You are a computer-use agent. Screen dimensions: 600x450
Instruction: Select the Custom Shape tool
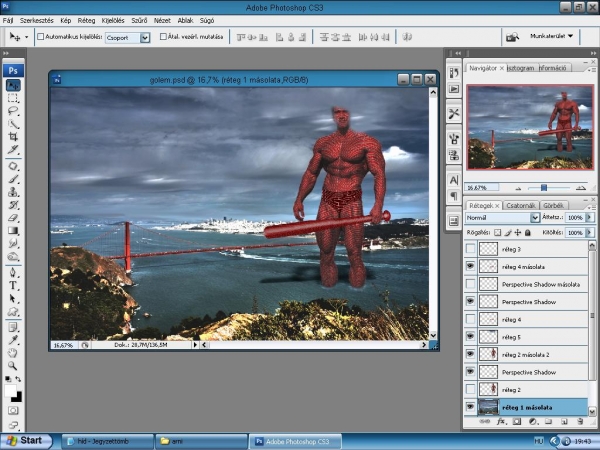point(13,311)
